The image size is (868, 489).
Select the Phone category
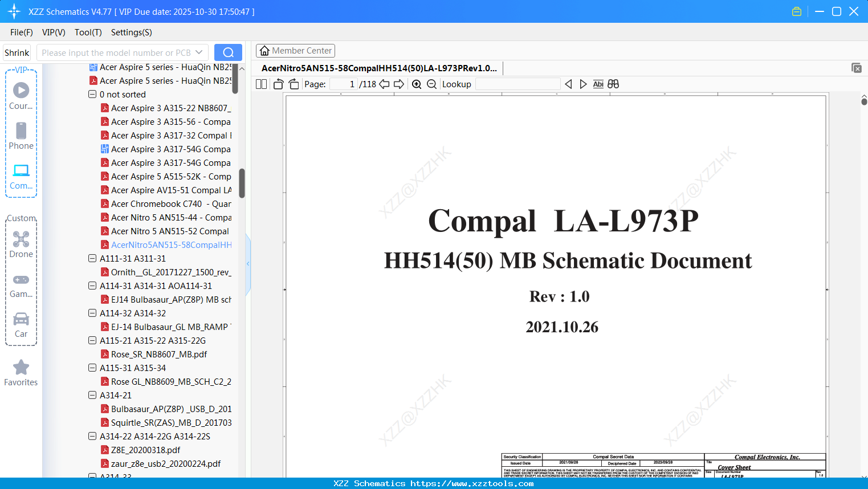point(21,136)
